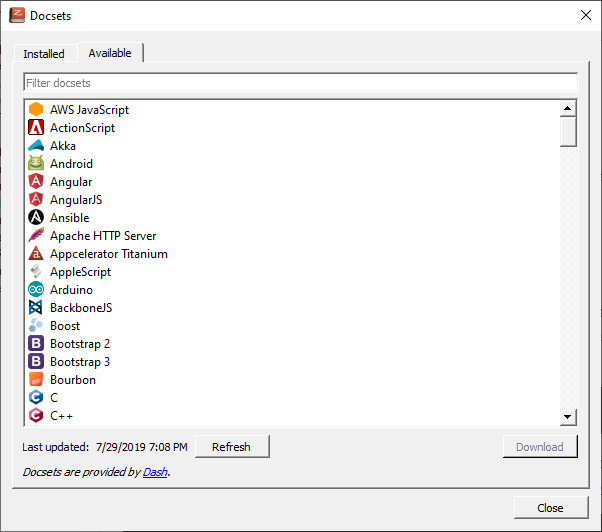Choose the 'Akka' docset name
Viewport: 602px width, 532px height.
click(63, 146)
